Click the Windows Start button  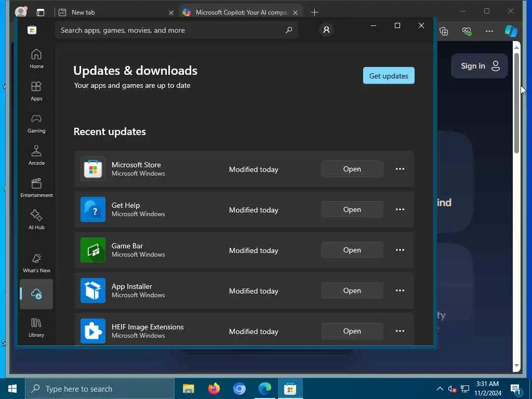tap(12, 389)
